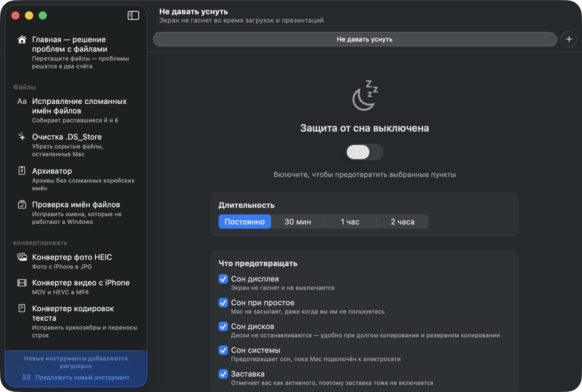Open Исправление сломанных имён файлов tool
This screenshot has height=392, width=582.
pos(76,110)
